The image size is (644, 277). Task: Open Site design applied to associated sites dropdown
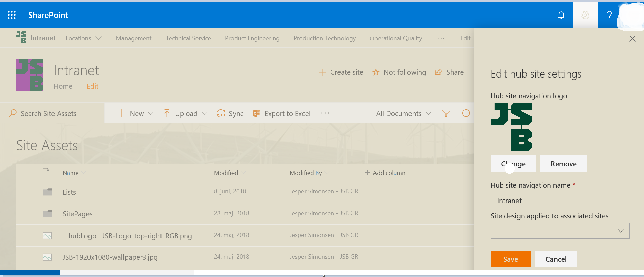560,231
